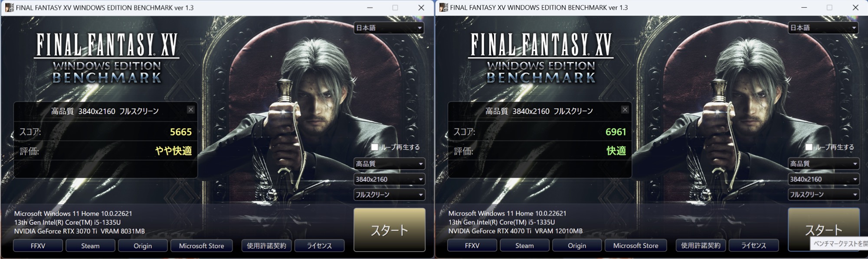Open 使用許諾契約 in the right window
The image size is (868, 259).
tap(701, 246)
